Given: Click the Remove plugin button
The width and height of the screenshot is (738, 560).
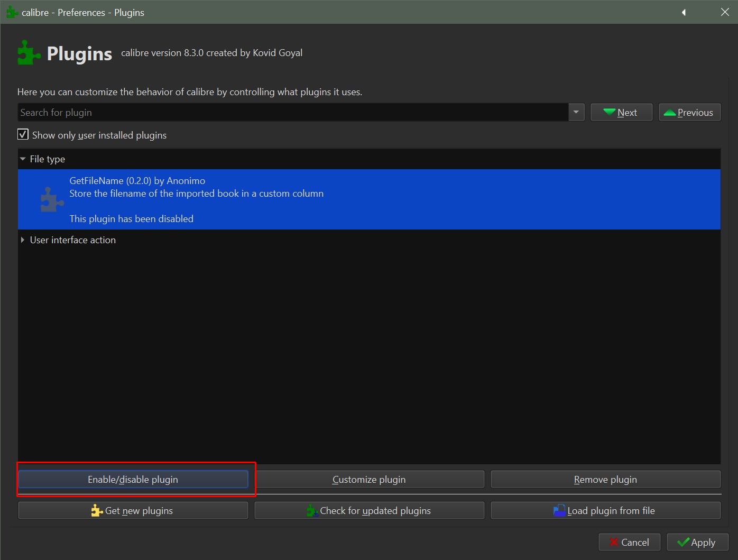Looking at the screenshot, I should click(x=606, y=479).
